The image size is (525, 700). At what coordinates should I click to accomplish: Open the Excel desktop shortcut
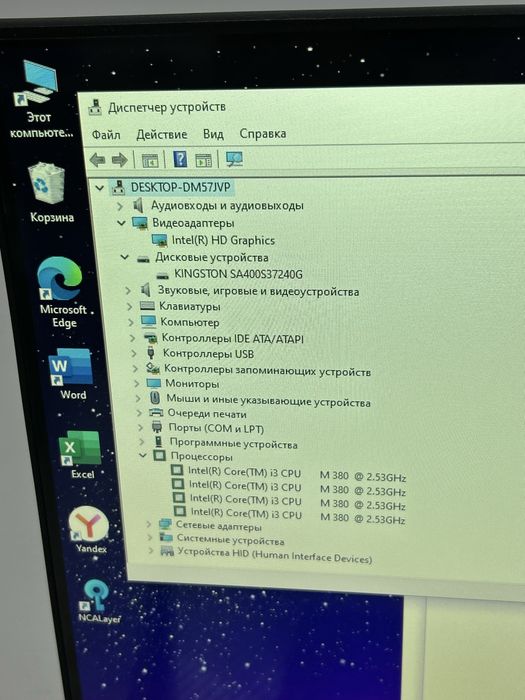pos(81,455)
